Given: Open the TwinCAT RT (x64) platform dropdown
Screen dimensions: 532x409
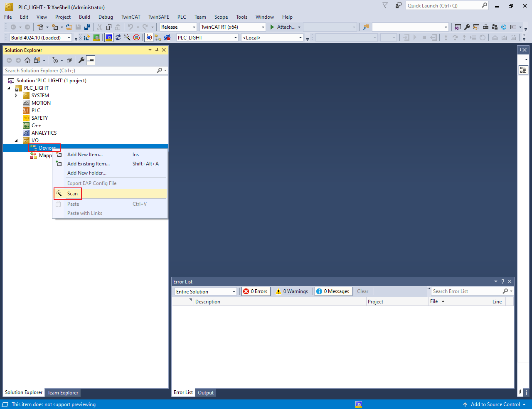Looking at the screenshot, I should pyautogui.click(x=233, y=27).
